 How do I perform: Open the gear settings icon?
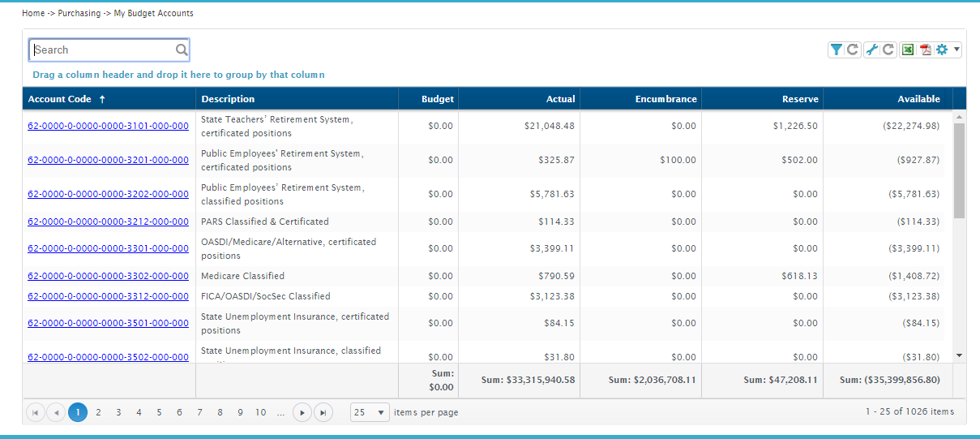pos(942,49)
